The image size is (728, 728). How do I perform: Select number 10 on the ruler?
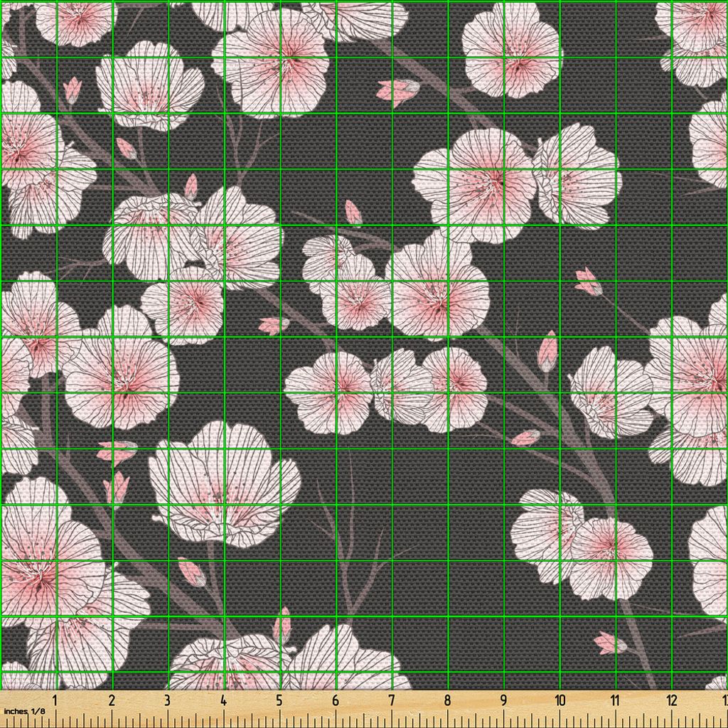pos(560,701)
